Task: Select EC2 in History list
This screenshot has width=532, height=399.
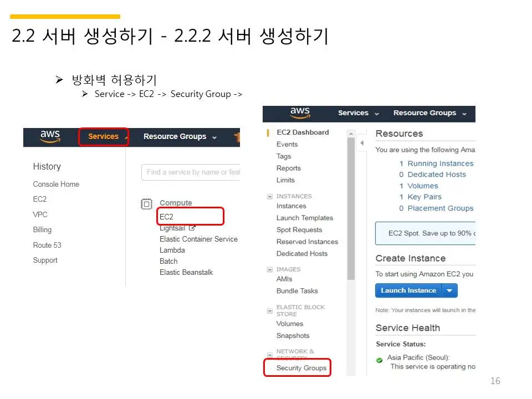Action: pos(40,199)
